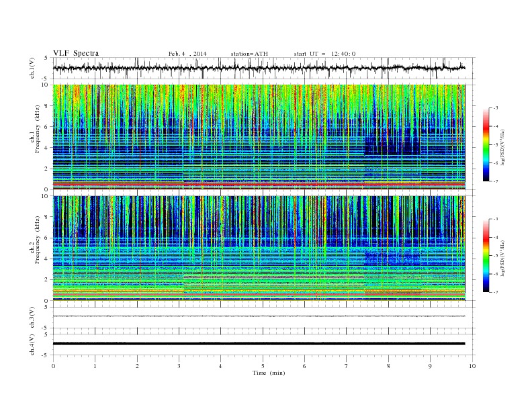Click the time axis tick label "9"
This screenshot has height=411, width=532.
430,366
